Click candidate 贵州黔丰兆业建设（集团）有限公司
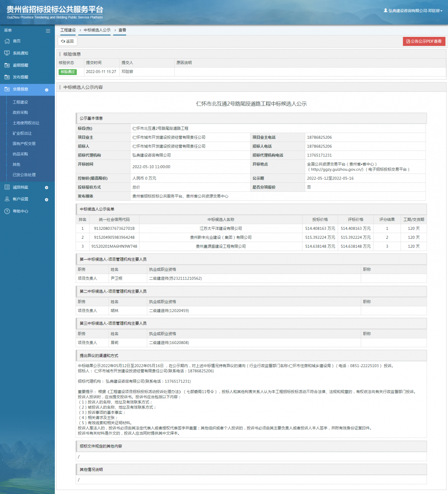Image resolution: width=448 pixels, height=494 pixels. (x=221, y=237)
